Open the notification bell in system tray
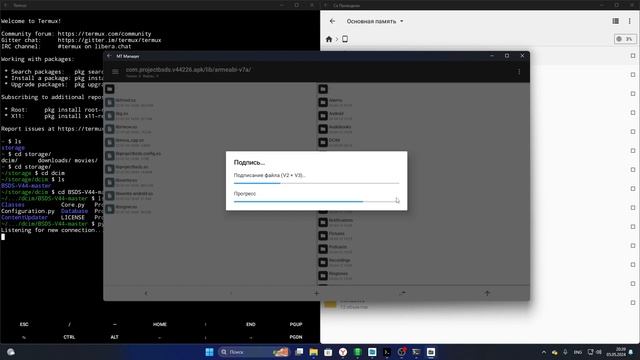Viewport: 640px width, 360px height. pyautogui.click(x=631, y=352)
